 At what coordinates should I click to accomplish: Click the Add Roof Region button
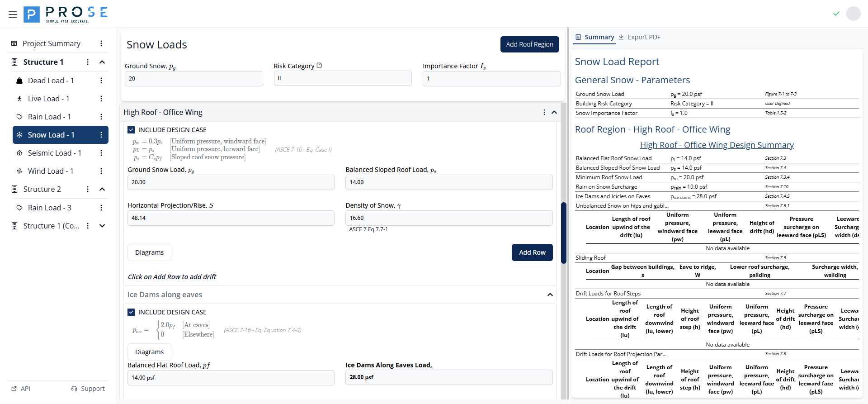click(x=529, y=44)
